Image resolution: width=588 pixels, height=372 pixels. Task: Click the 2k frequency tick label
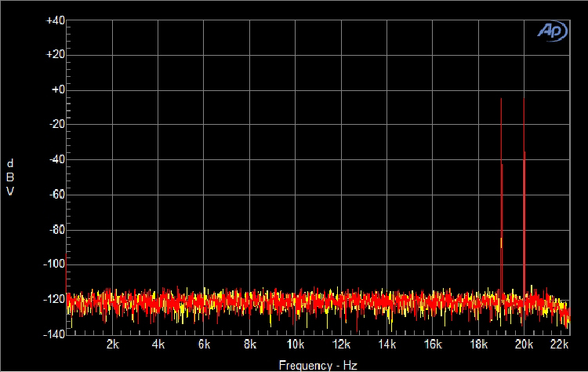(112, 345)
